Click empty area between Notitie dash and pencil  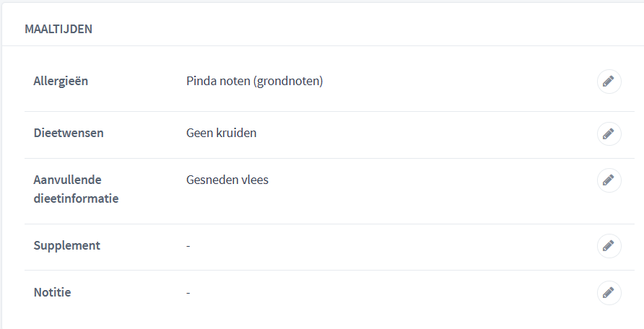point(392,292)
